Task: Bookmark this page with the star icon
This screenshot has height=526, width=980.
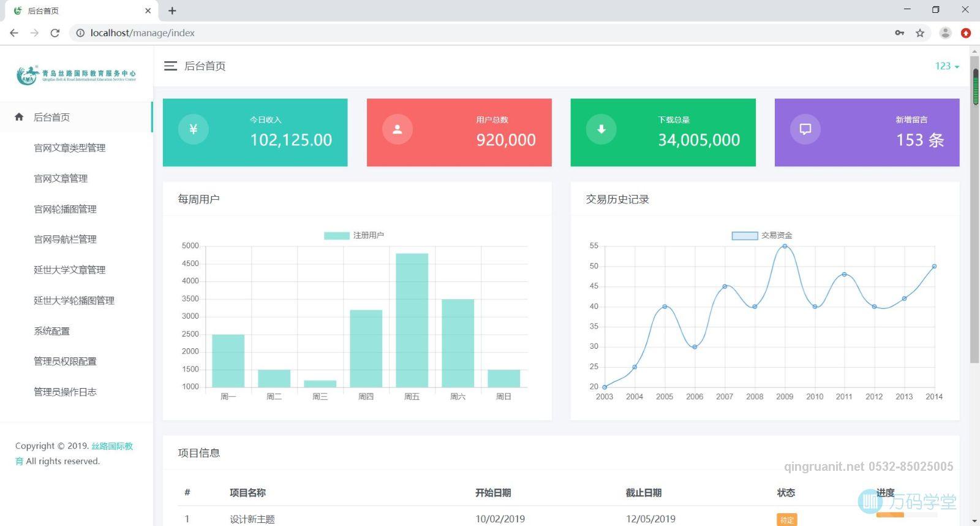Action: coord(920,33)
